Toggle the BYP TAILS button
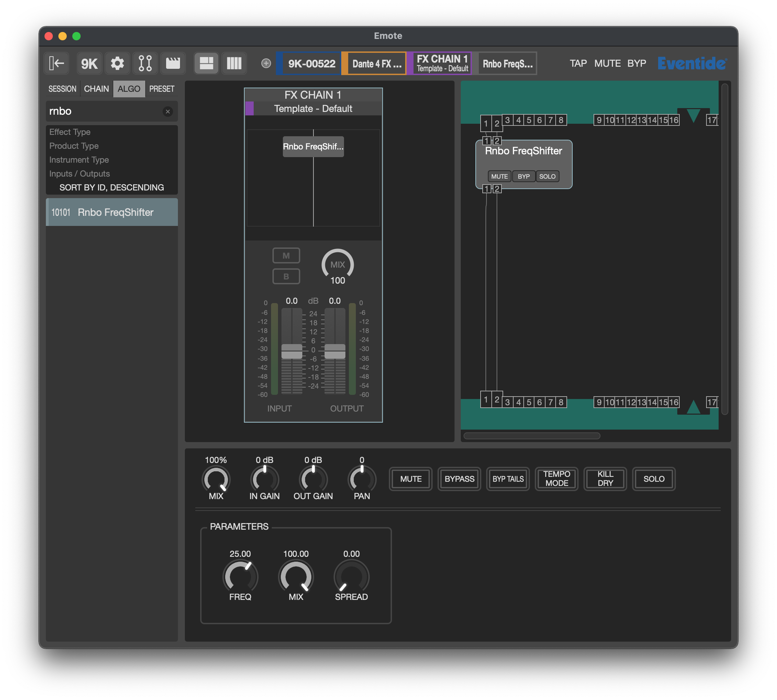Image resolution: width=777 pixels, height=700 pixels. coord(508,479)
